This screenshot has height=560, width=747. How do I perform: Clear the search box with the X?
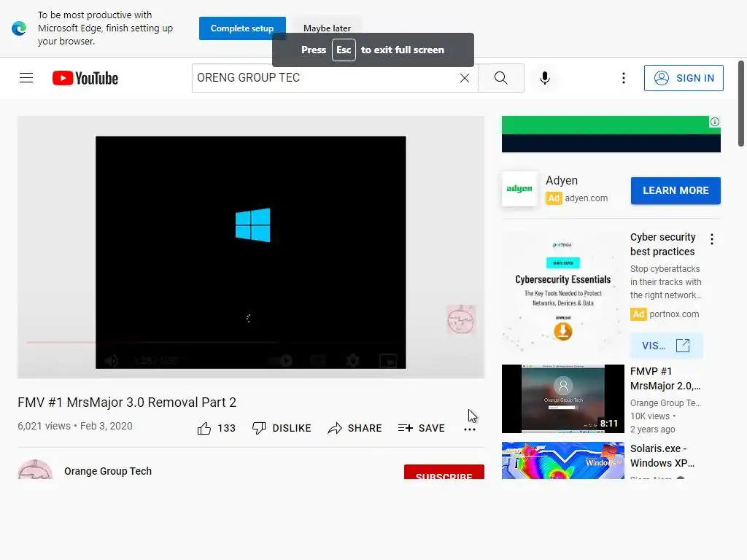(465, 78)
